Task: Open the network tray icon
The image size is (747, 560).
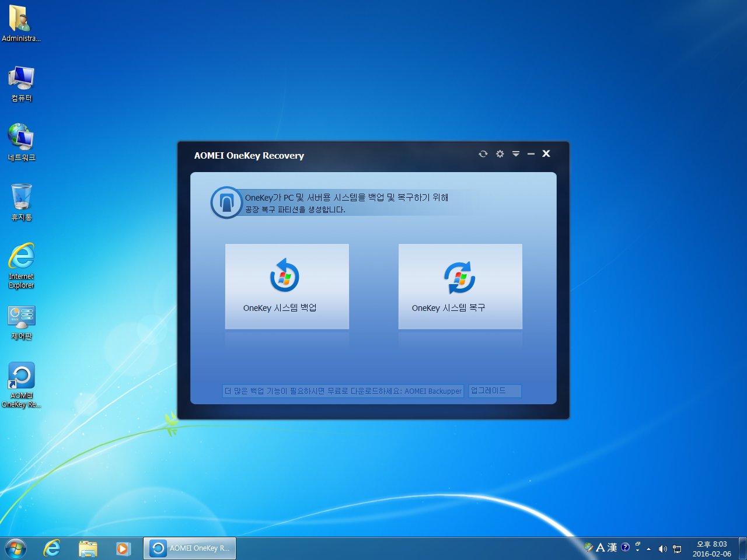Action: point(677,548)
